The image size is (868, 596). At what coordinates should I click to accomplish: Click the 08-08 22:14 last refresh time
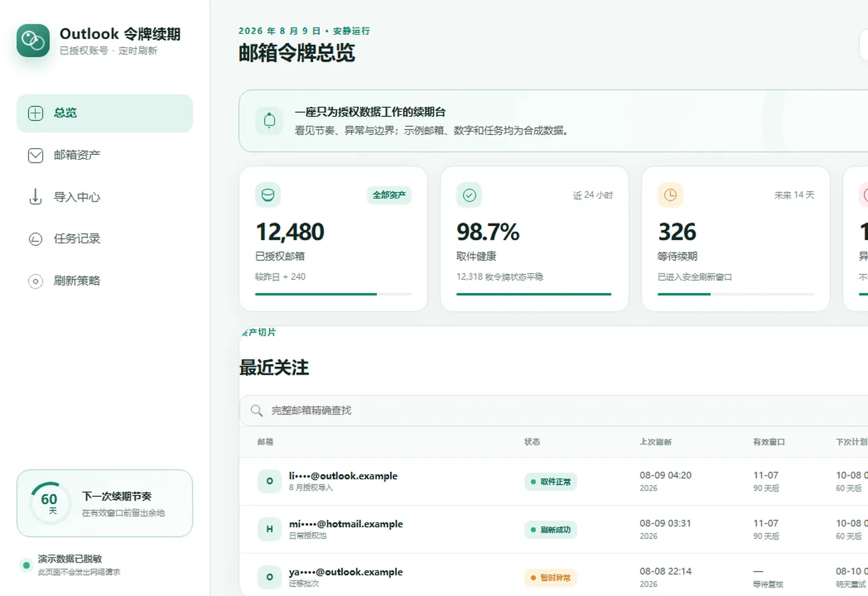click(665, 571)
